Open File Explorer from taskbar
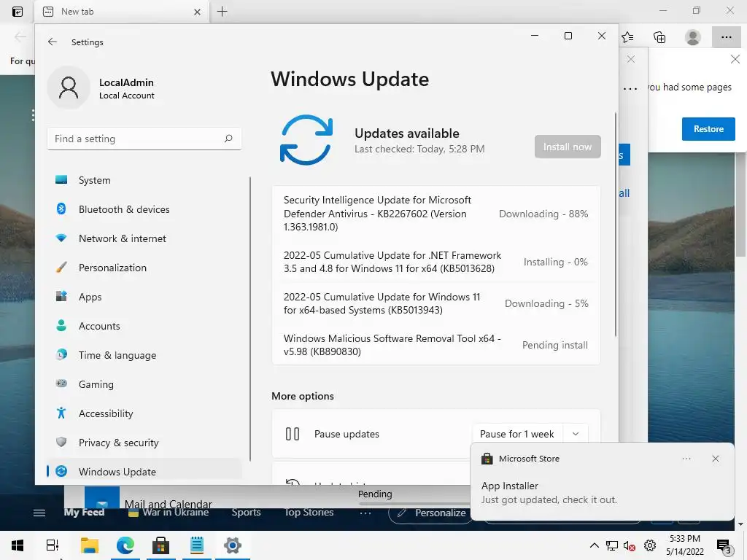 [x=89, y=545]
